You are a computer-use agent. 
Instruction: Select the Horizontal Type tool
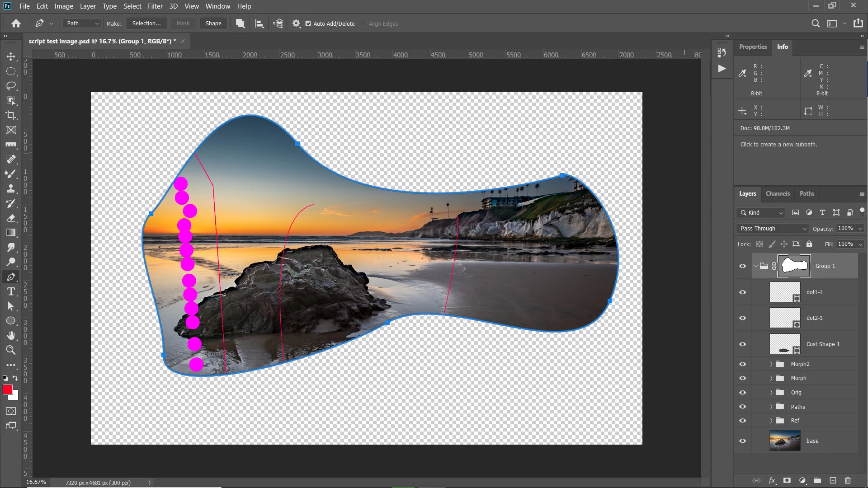pyautogui.click(x=11, y=292)
